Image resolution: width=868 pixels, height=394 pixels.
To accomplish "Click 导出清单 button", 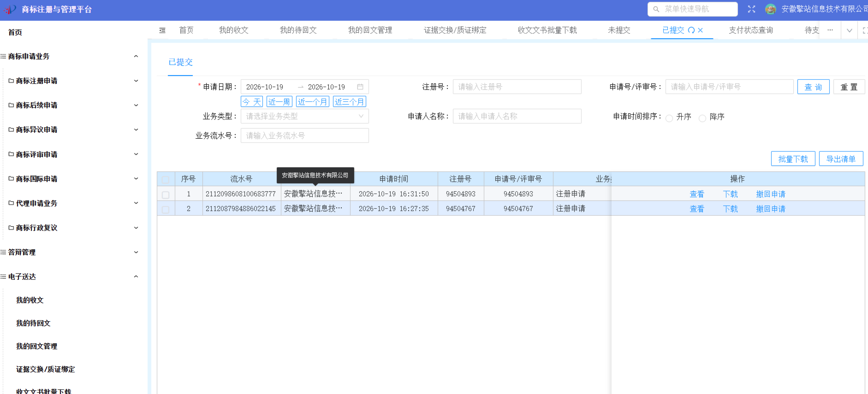I will (x=841, y=159).
